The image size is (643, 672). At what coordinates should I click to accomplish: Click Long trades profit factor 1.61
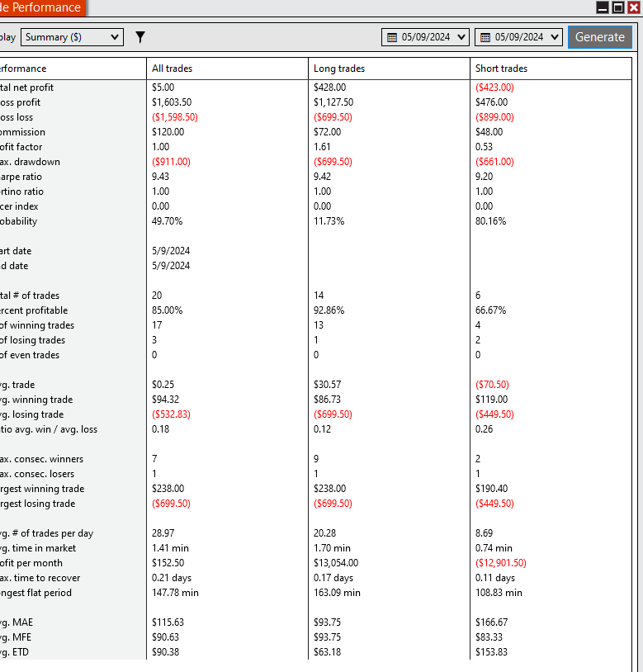pyautogui.click(x=322, y=147)
